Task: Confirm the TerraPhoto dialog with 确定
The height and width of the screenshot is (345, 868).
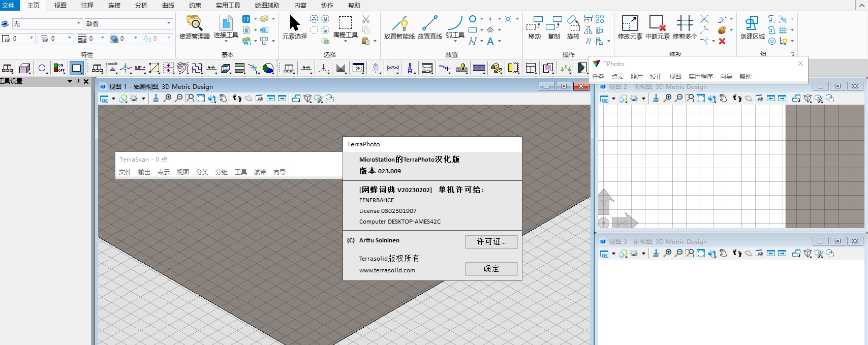Action: pyautogui.click(x=491, y=269)
